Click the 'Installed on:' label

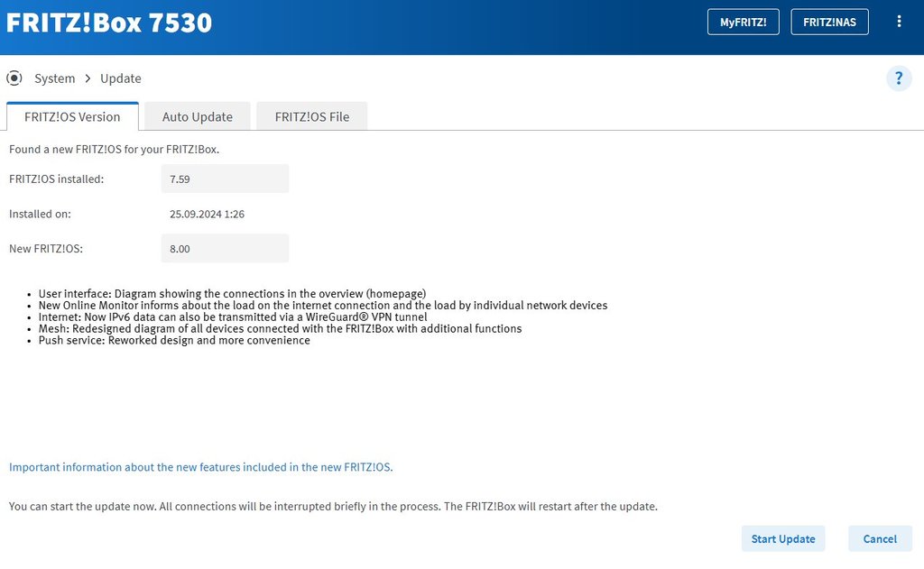pos(40,215)
